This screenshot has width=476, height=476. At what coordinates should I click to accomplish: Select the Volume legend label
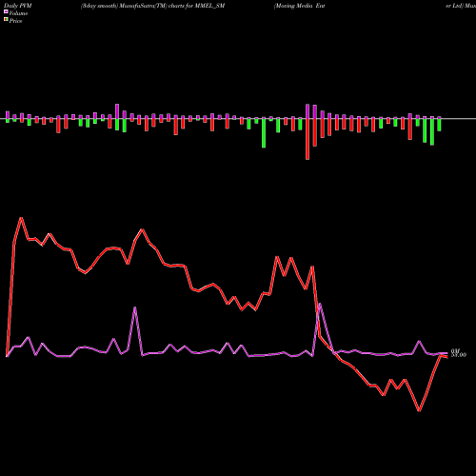pos(18,13)
